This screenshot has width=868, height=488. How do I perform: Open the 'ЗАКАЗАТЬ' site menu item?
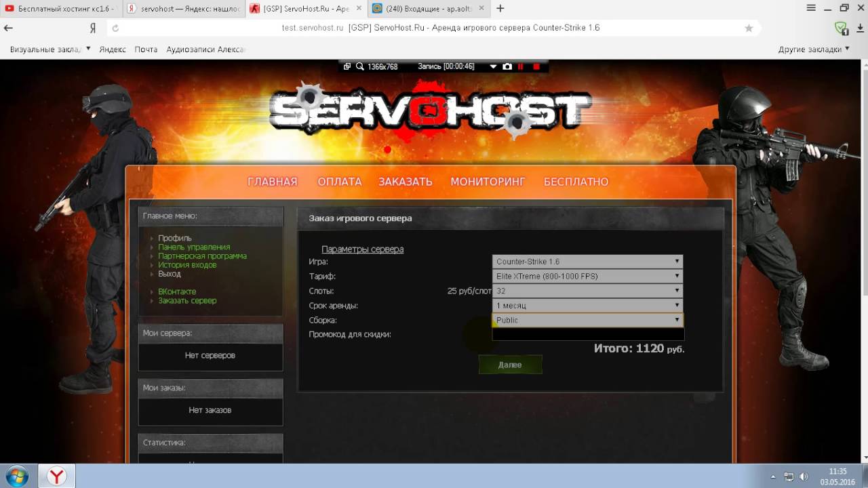pyautogui.click(x=406, y=182)
